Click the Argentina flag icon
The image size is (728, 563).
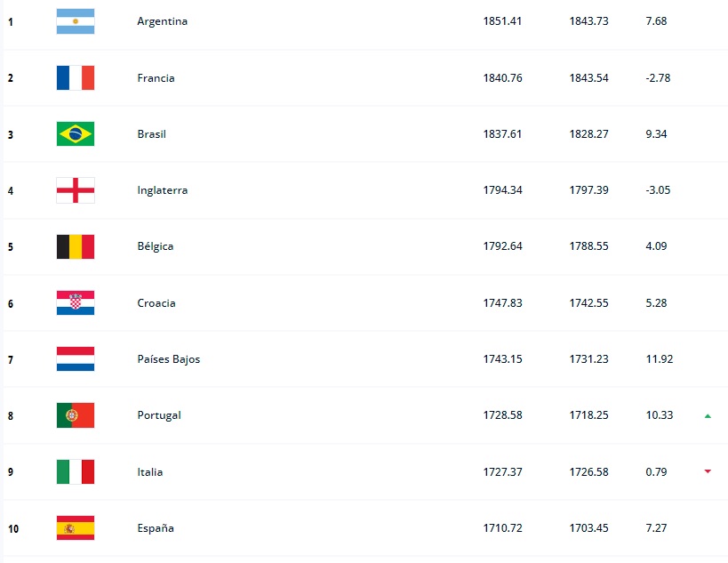76,21
